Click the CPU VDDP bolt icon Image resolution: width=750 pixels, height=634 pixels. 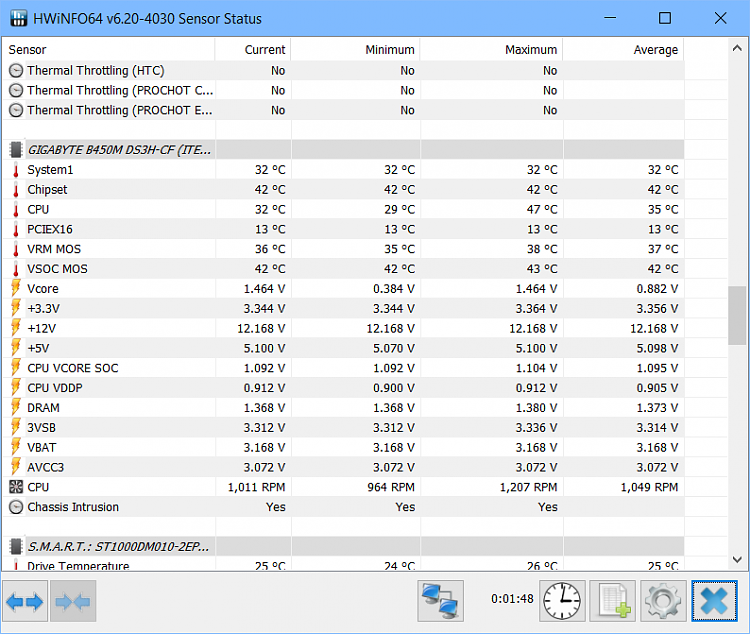click(16, 388)
